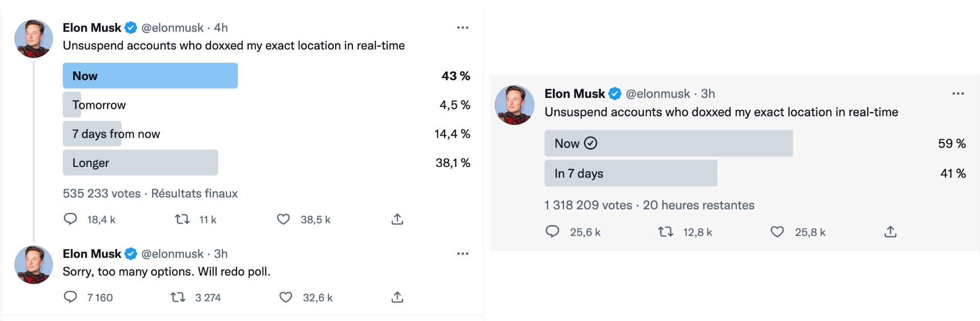
Task: Retweet the four-option poll tweet
Action: (182, 219)
